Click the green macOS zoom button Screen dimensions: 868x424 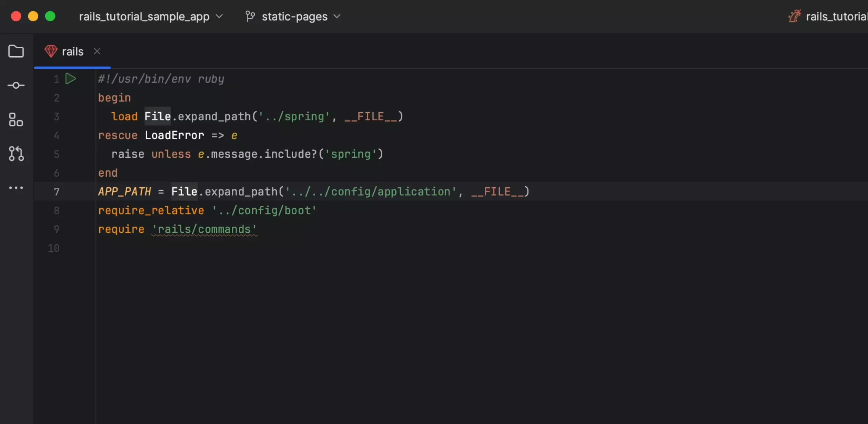pos(50,16)
